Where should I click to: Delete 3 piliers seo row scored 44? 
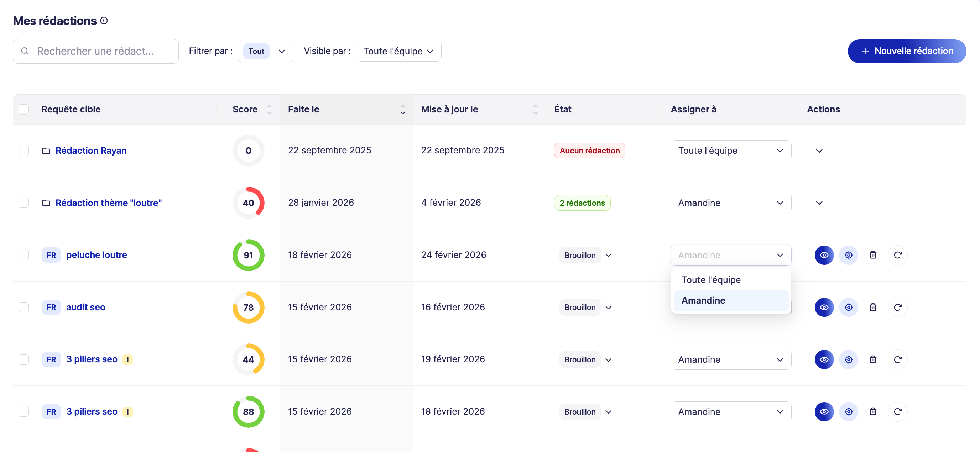(873, 359)
